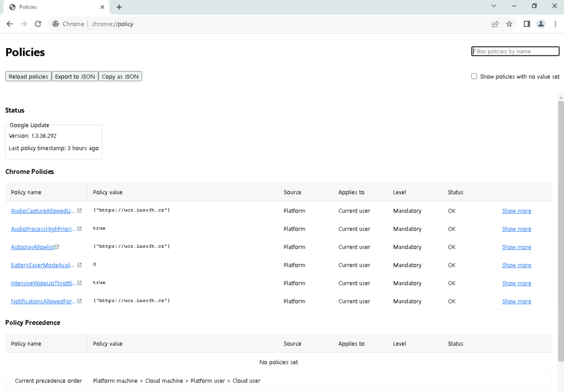The height and width of the screenshot is (392, 564).
Task: Open the BatterySaverModeAvail... policy link
Action: point(43,265)
